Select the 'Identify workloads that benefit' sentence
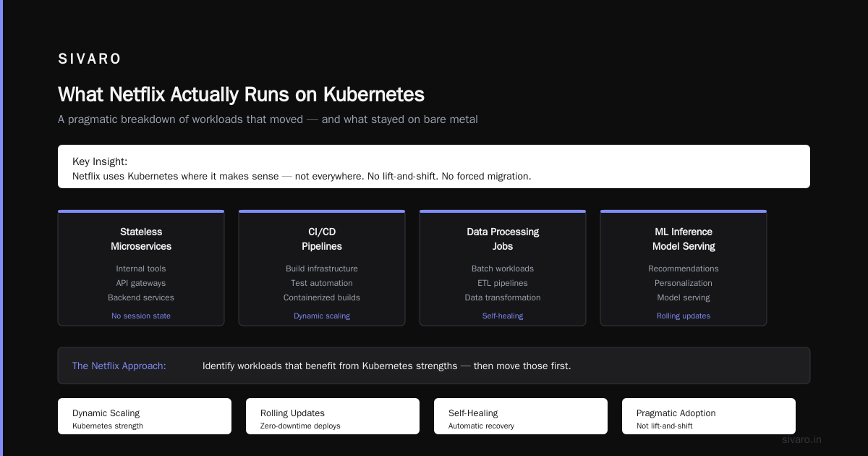Viewport: 868px width, 456px height. (387, 366)
